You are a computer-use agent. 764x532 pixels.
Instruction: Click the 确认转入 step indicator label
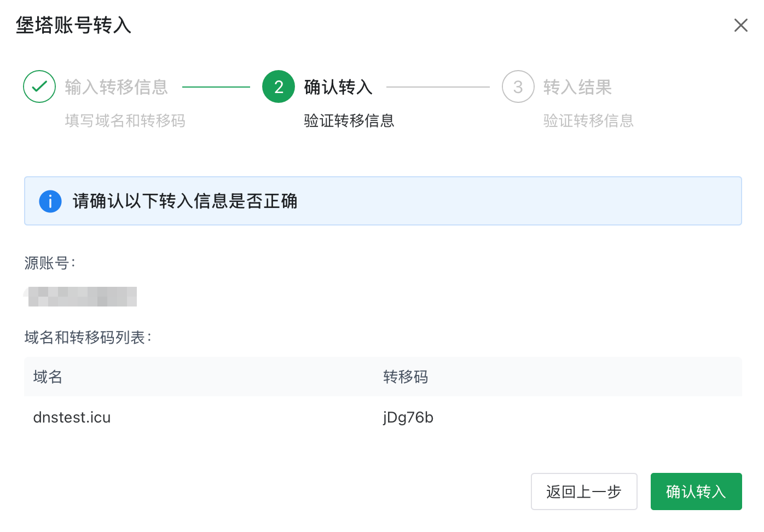338,86
